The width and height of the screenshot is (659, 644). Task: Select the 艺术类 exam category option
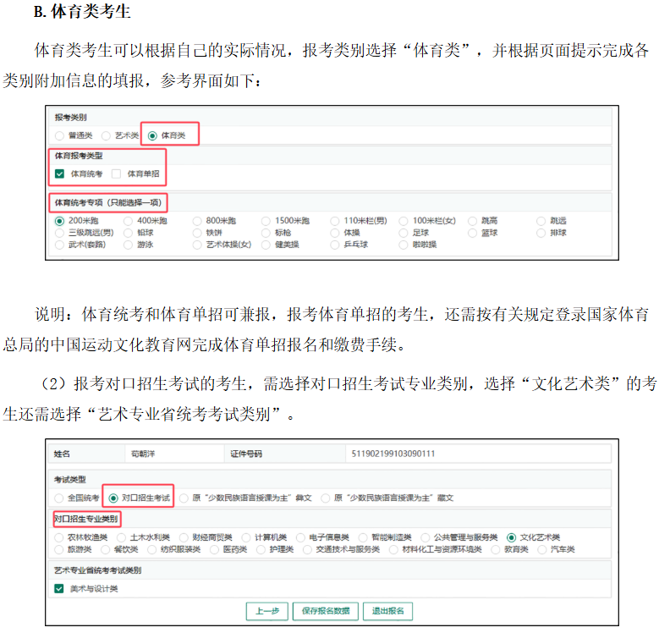click(106, 135)
